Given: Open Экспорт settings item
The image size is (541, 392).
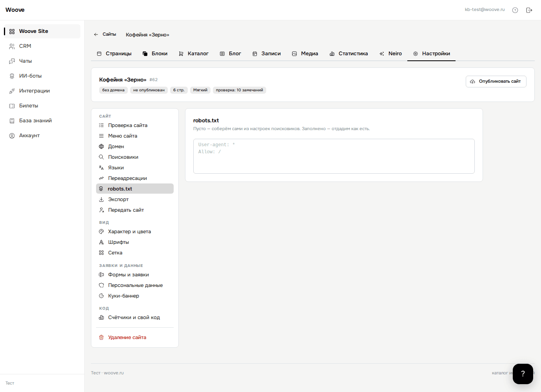Looking at the screenshot, I should [135, 200].
